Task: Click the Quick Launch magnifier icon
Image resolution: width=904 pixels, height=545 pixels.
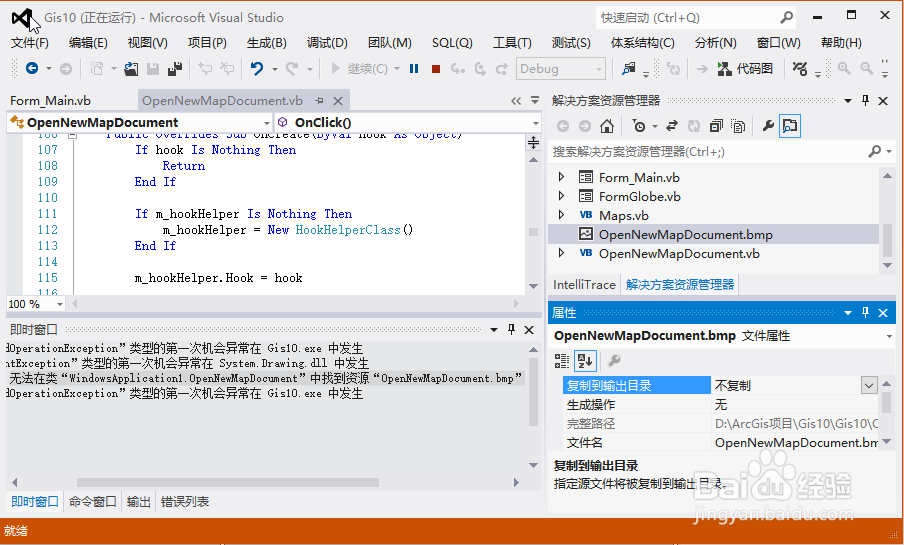Action: pos(786,18)
